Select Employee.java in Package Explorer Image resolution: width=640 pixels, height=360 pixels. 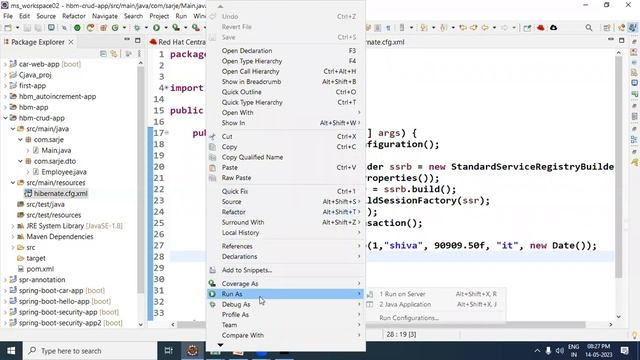click(64, 172)
